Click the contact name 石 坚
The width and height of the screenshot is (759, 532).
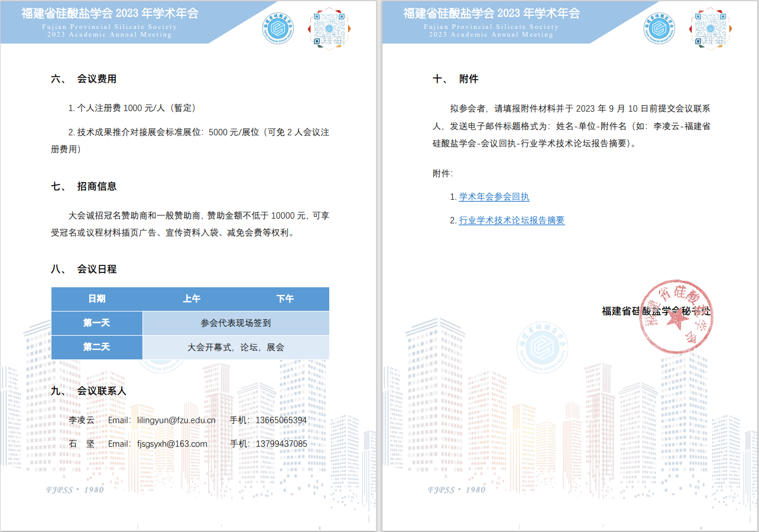tap(82, 445)
